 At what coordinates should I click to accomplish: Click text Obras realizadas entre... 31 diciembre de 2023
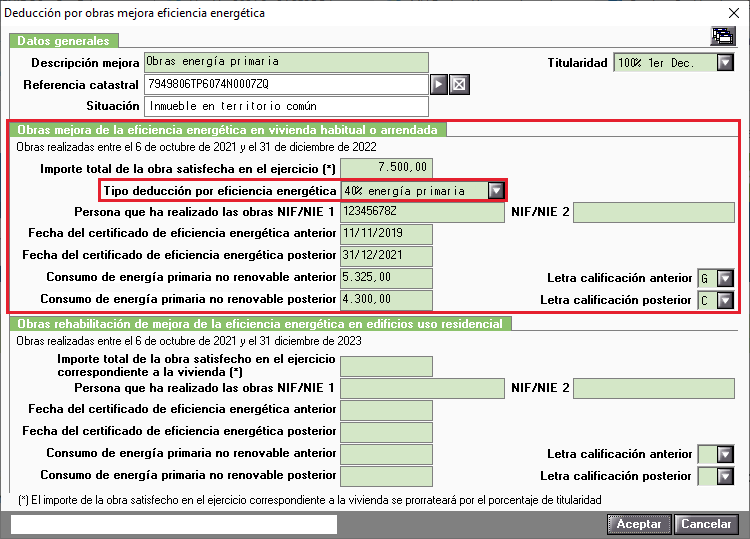189,341
